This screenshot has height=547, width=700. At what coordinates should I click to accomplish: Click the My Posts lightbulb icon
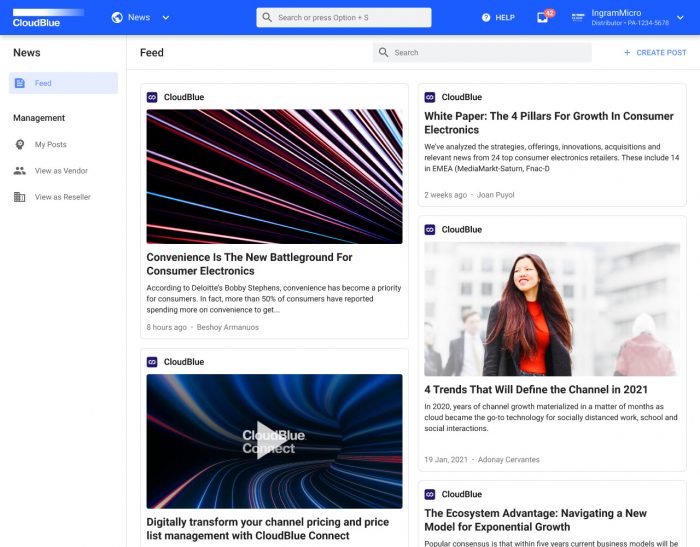(20, 145)
